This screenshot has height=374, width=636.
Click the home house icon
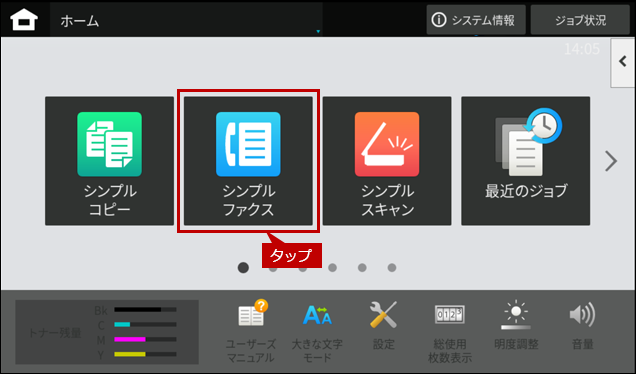24,19
